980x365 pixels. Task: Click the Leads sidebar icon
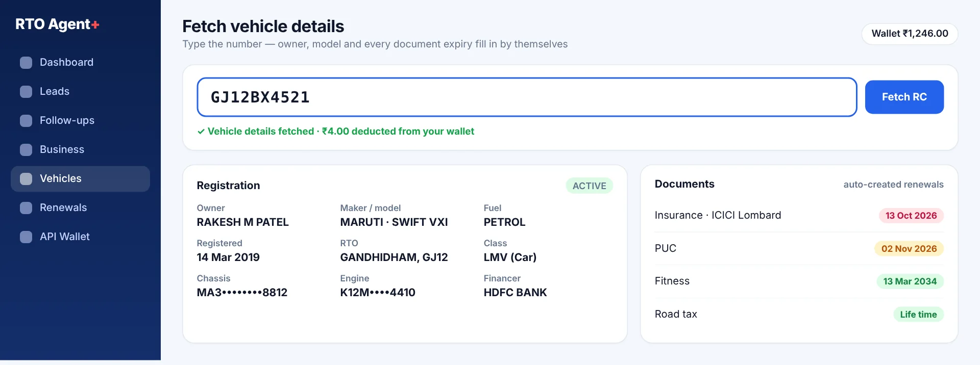(26, 92)
